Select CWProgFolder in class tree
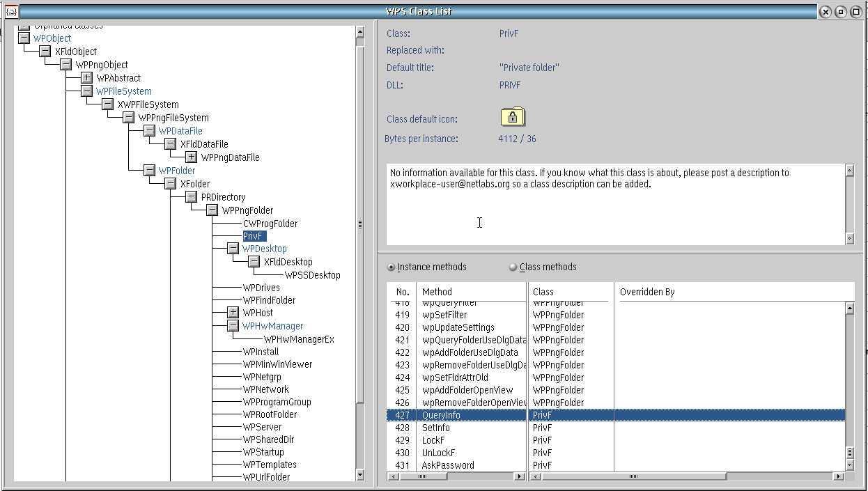Viewport: 868px width, 491px height. pyautogui.click(x=270, y=224)
